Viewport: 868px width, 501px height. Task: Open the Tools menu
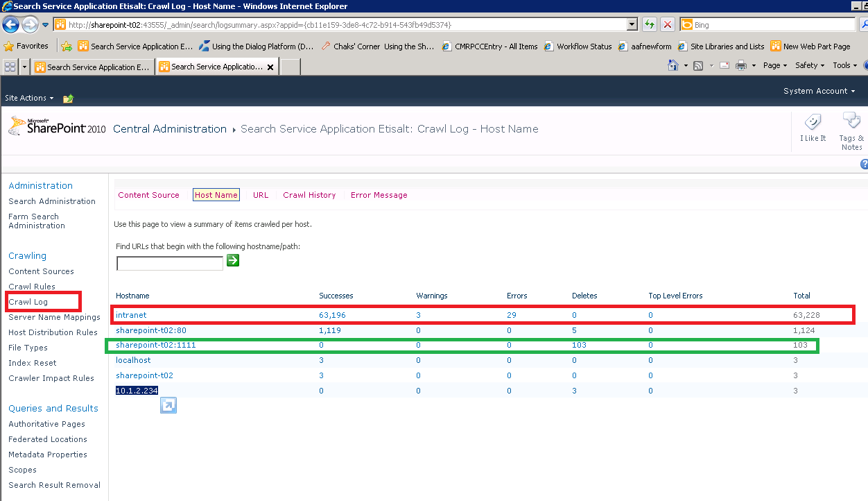(843, 65)
